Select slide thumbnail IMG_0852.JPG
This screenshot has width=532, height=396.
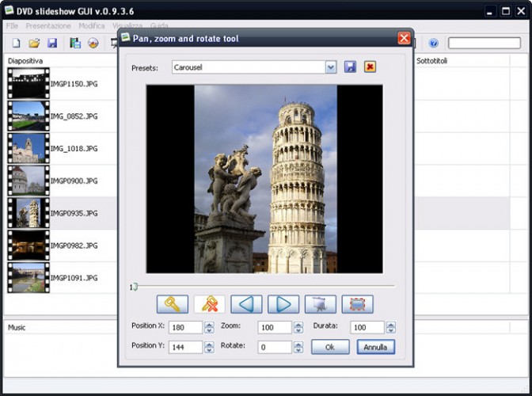(28, 116)
